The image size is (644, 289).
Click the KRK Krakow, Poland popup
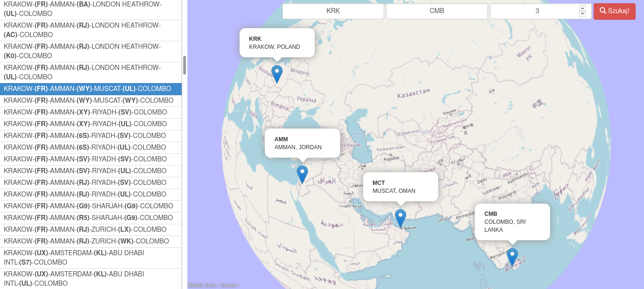pos(277,43)
